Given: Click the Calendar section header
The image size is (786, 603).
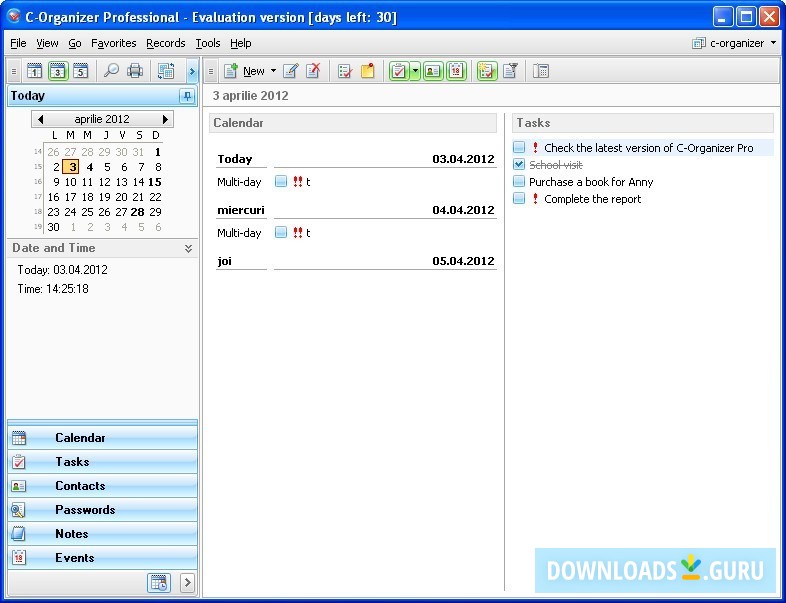Looking at the screenshot, I should coord(353,123).
